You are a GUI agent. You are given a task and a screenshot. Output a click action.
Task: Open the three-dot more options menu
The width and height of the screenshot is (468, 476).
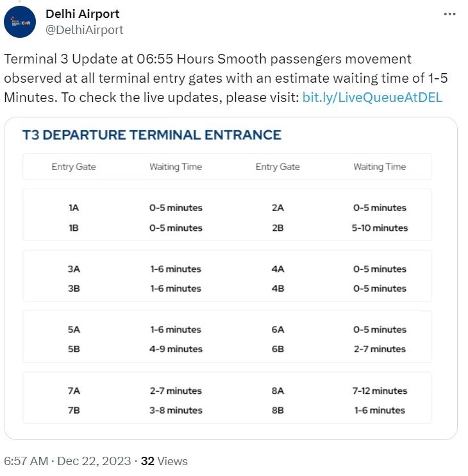451,14
